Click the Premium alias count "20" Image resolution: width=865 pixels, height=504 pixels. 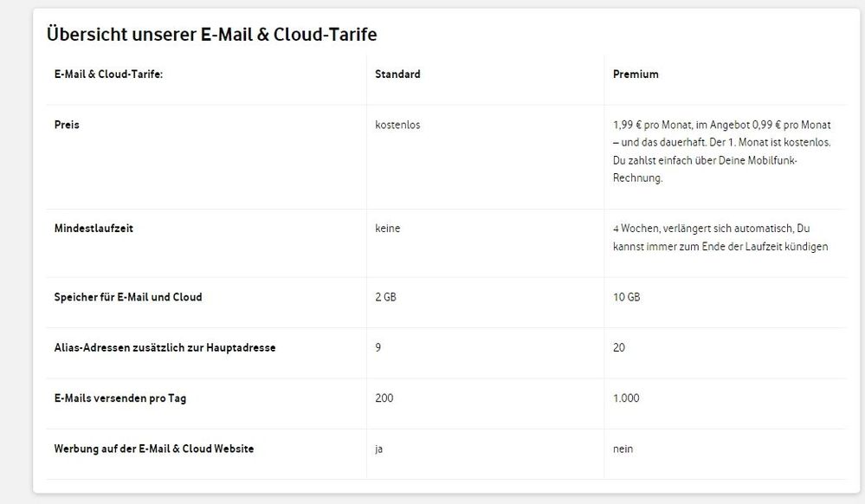point(619,347)
